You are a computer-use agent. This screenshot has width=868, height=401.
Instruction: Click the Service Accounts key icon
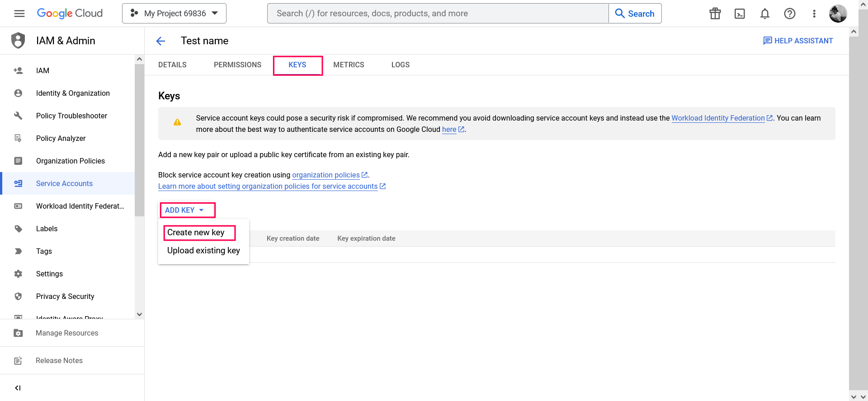[18, 183]
